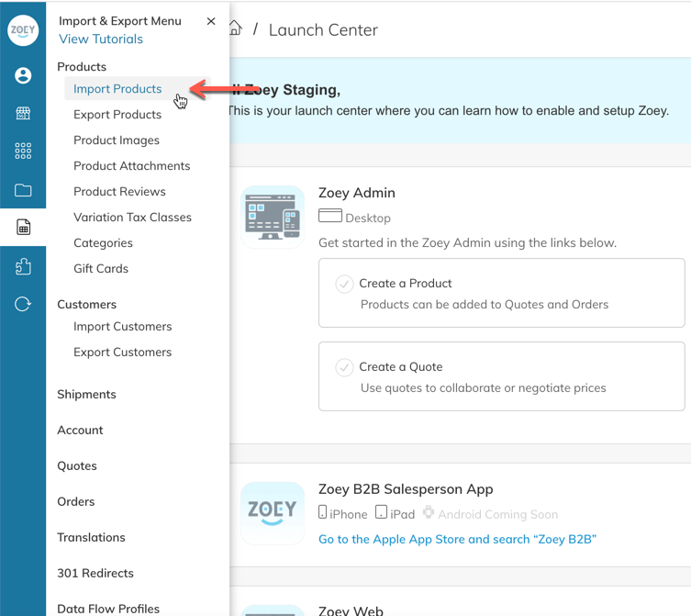Follow the Apple App Store link
Screen dimensions: 691x616
click(x=457, y=539)
